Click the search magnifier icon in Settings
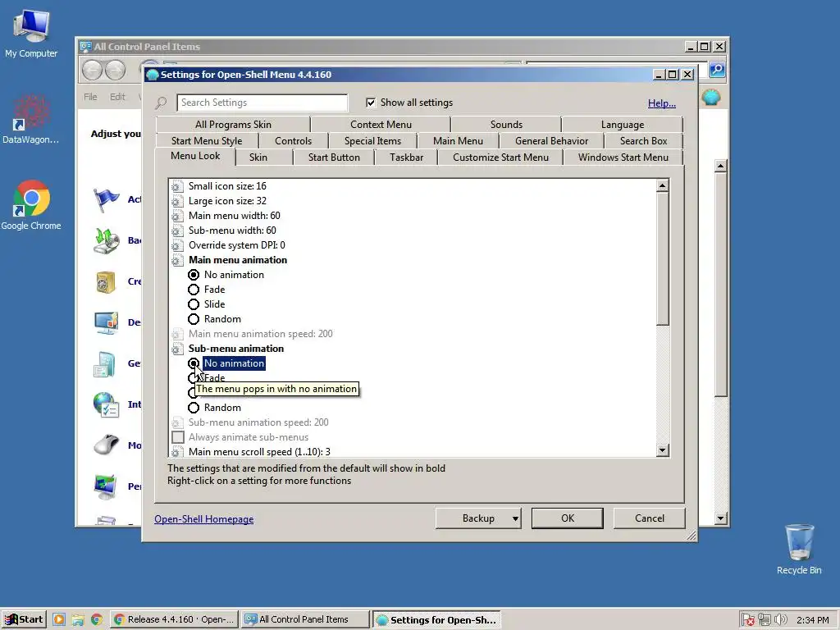Image resolution: width=840 pixels, height=630 pixels. 161,103
